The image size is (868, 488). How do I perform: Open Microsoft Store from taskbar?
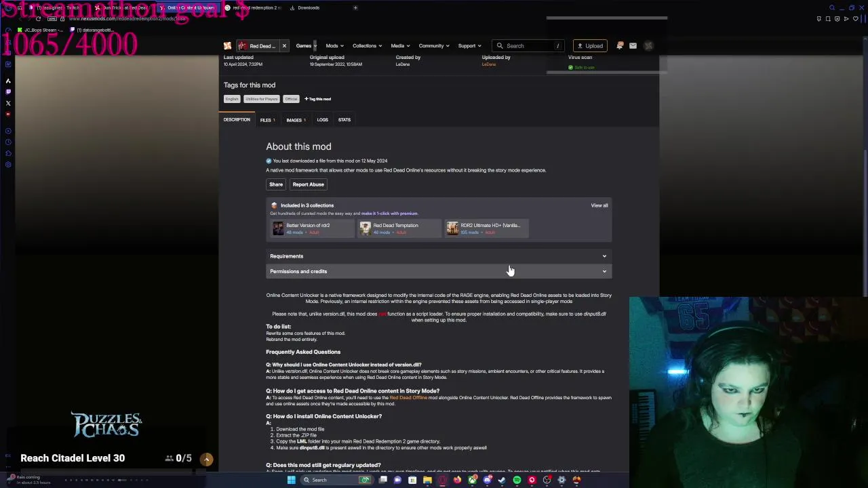click(412, 480)
